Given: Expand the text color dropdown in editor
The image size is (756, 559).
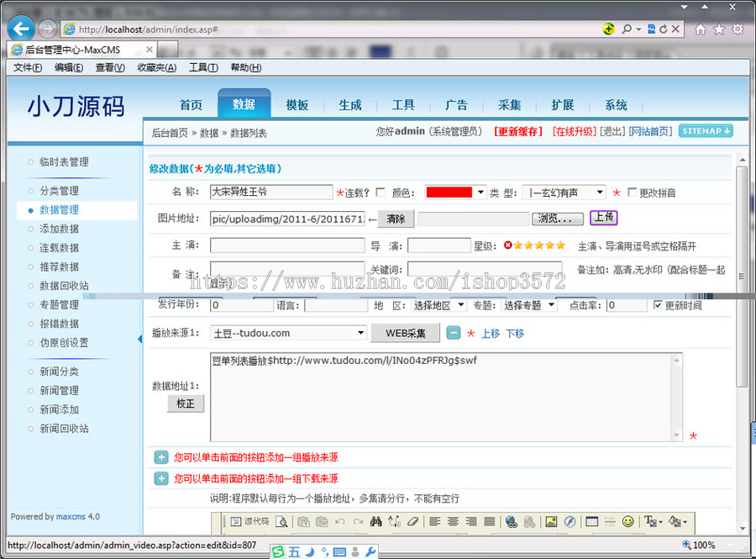Looking at the screenshot, I should [660, 522].
